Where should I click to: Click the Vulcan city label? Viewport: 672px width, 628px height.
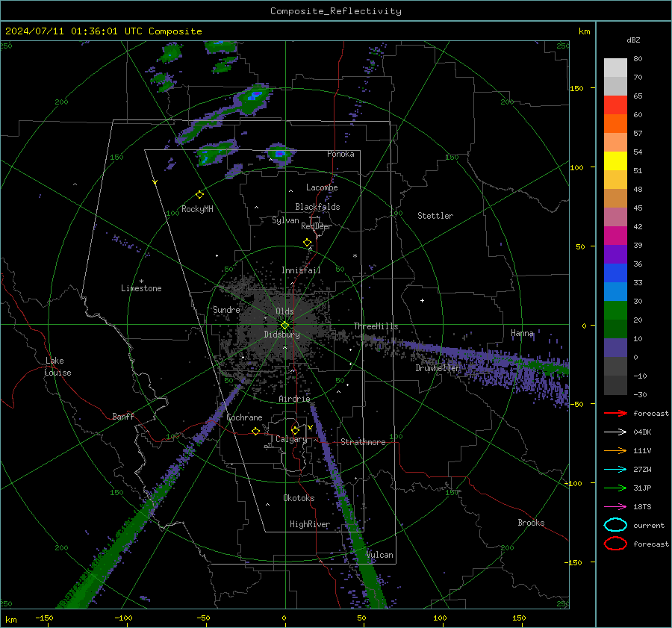(379, 555)
